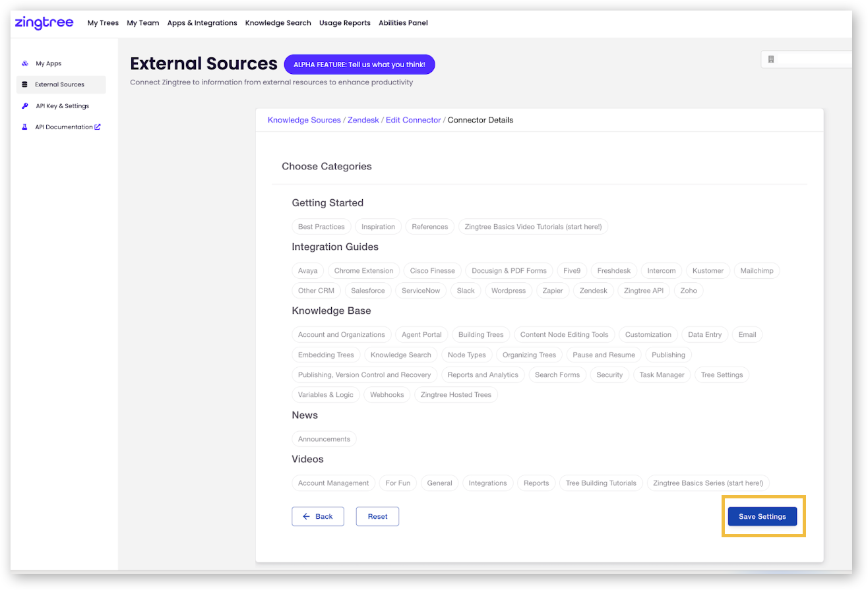Toggle the Intercom chip
This screenshot has width=868, height=590.
(x=661, y=271)
